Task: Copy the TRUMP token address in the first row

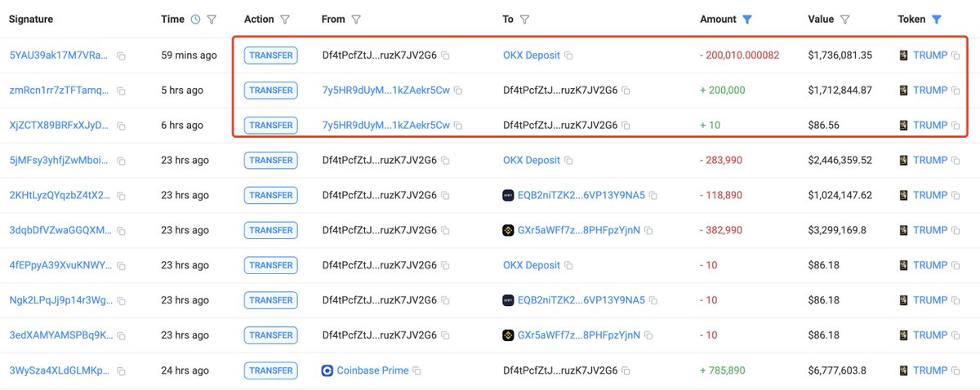Action: [x=956, y=56]
